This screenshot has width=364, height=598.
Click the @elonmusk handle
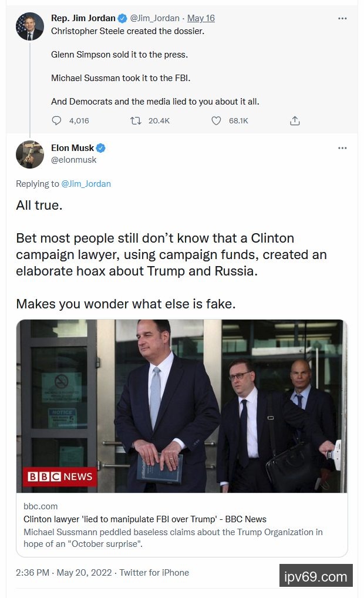(74, 160)
